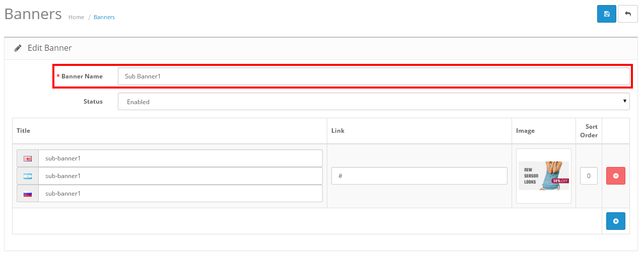644x255 pixels.
Task: Click the Banners page heading
Action: tap(33, 14)
